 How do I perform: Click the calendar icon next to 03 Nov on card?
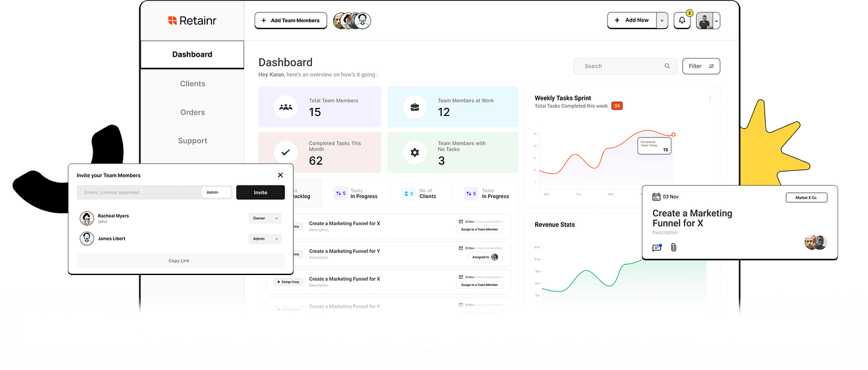[657, 197]
